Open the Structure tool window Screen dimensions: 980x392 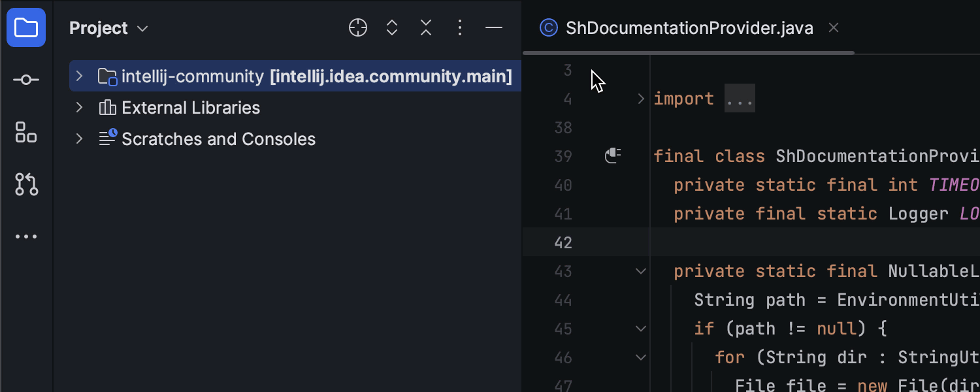pos(26,132)
